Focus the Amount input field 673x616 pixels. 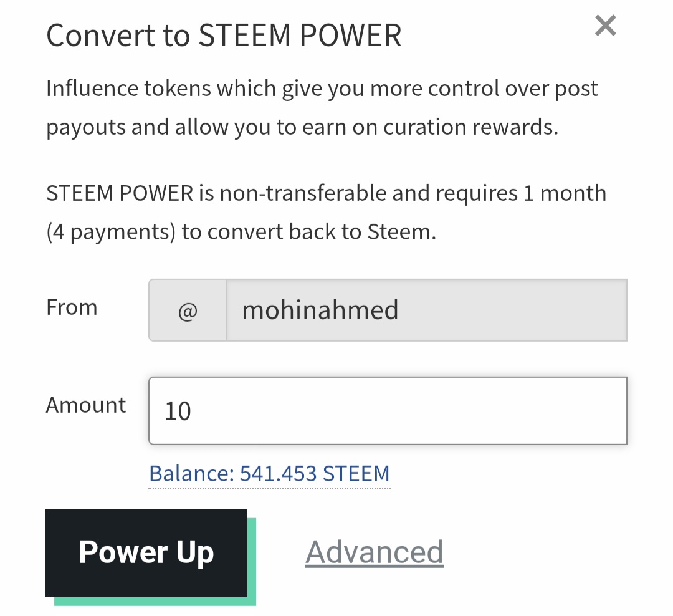388,411
